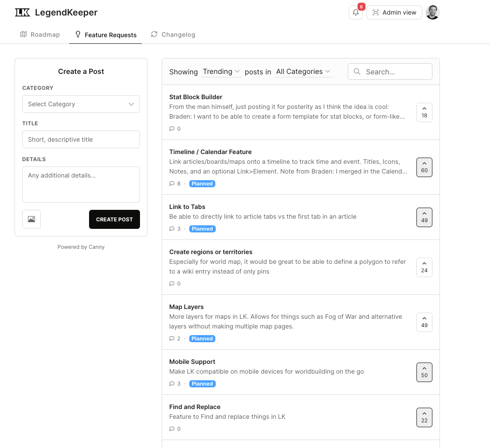The image size is (490, 448).
Task: Click comment icon on Create regions post
Action: click(x=172, y=283)
